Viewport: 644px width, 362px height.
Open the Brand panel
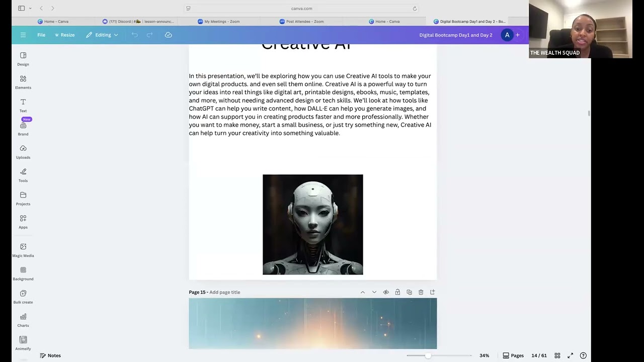[x=23, y=129]
